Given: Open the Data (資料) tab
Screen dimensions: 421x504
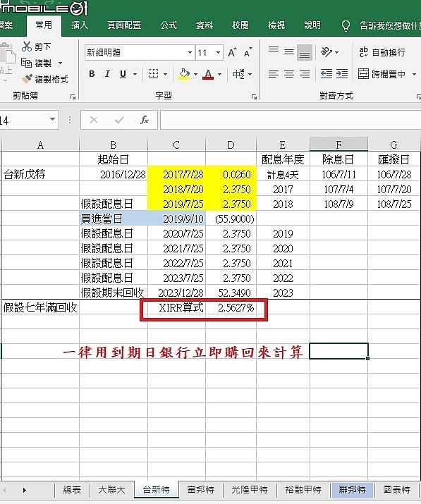Looking at the screenshot, I should click(x=205, y=25).
